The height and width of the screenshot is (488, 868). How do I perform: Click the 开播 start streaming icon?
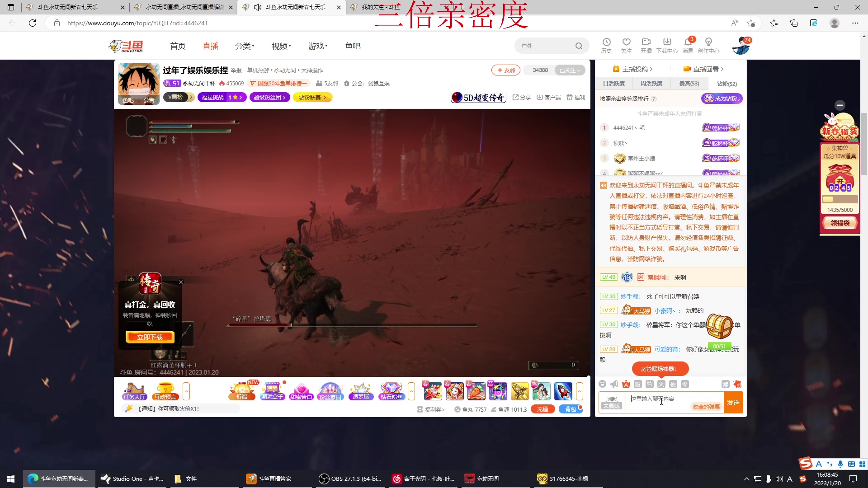click(x=646, y=45)
